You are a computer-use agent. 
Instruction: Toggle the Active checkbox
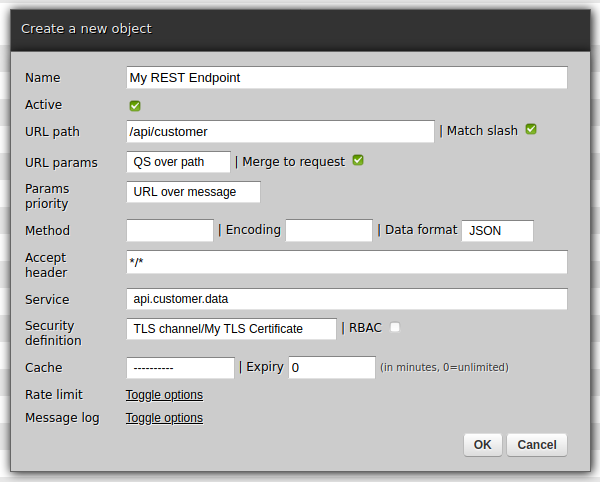135,105
